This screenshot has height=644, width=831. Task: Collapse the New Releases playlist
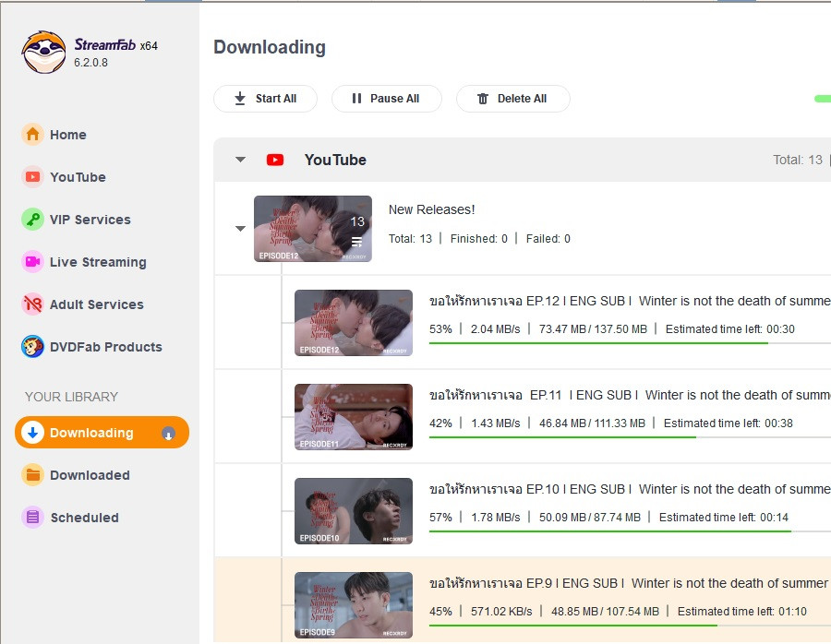[241, 229]
